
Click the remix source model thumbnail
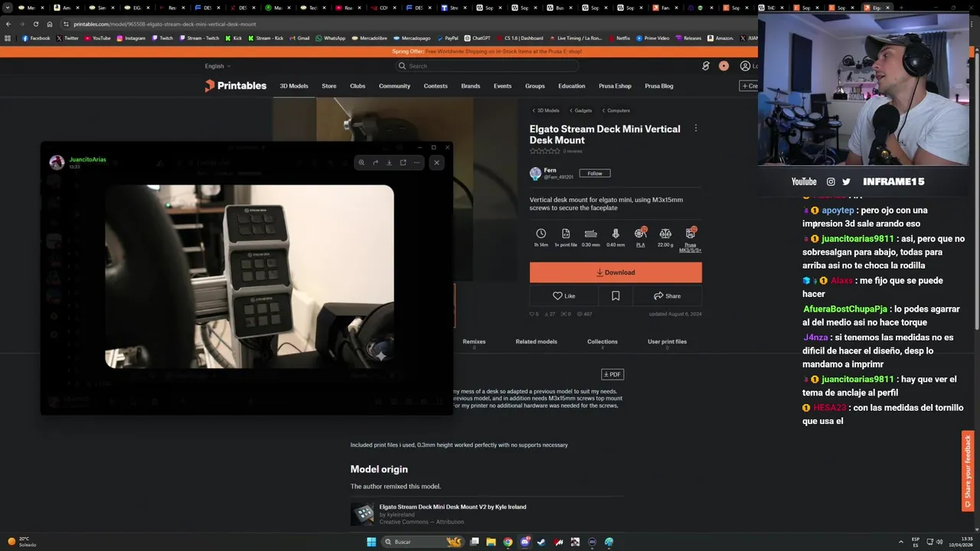[x=363, y=514]
